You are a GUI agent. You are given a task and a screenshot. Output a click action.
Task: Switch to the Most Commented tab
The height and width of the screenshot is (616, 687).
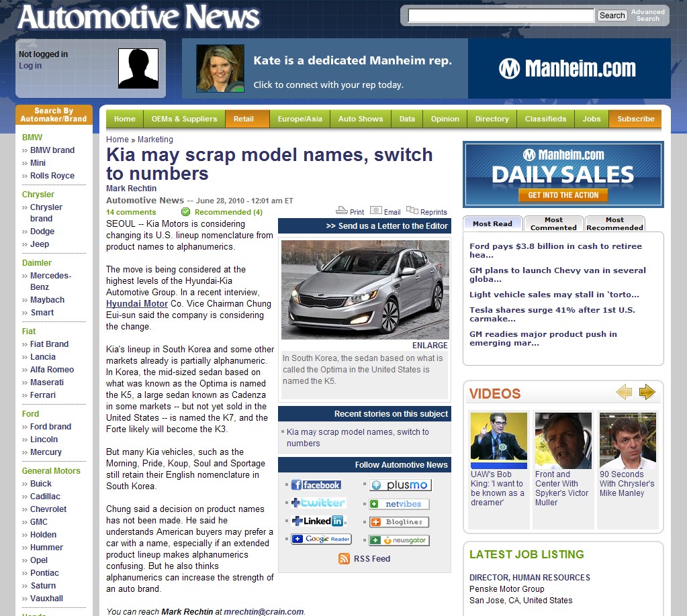(554, 223)
